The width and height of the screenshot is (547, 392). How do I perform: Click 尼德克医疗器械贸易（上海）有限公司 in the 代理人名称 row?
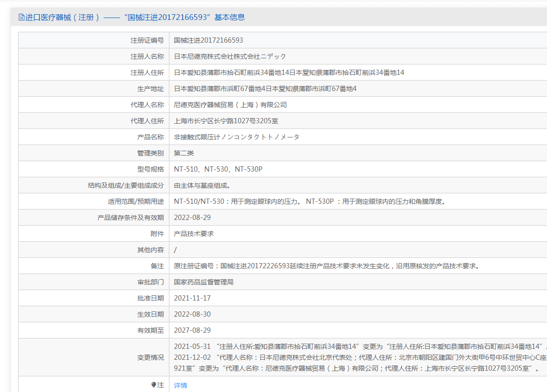tap(230, 105)
